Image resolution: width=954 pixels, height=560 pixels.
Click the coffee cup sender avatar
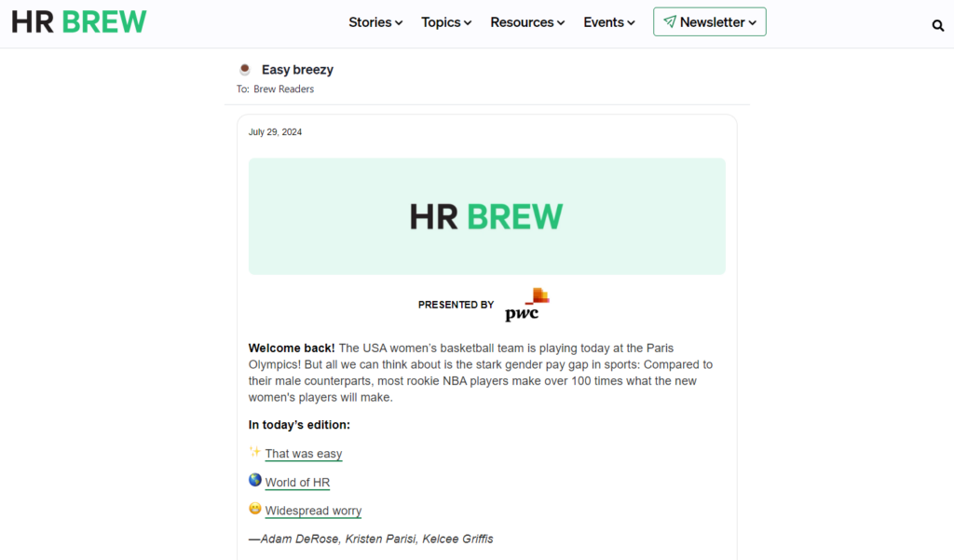click(x=245, y=69)
